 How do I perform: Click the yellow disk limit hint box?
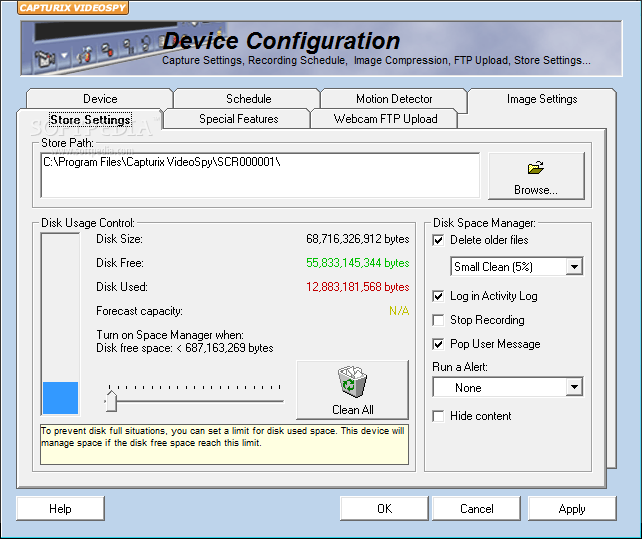point(224,444)
